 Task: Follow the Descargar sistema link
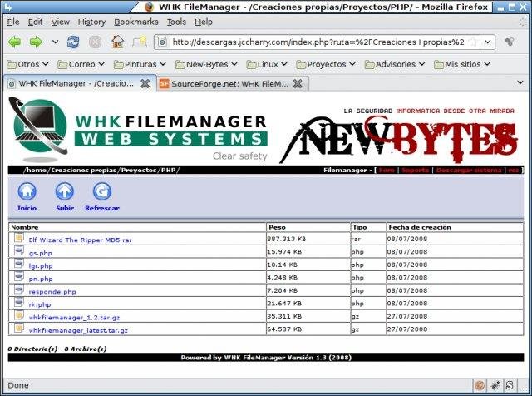tap(469, 171)
